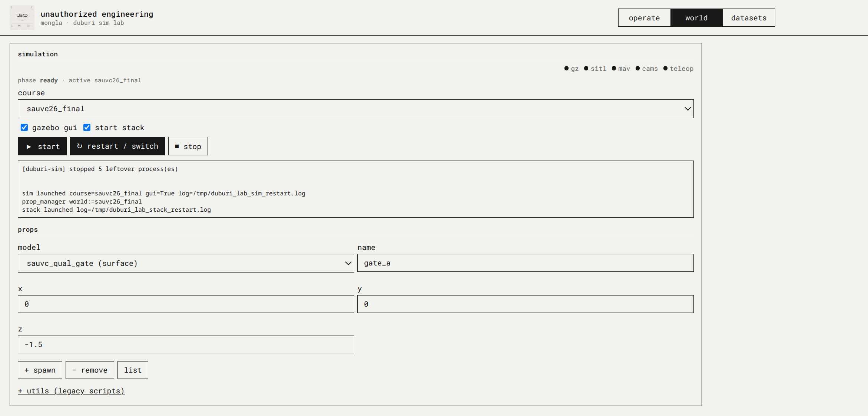Select the world tab
This screenshot has height=416, width=868.
696,18
